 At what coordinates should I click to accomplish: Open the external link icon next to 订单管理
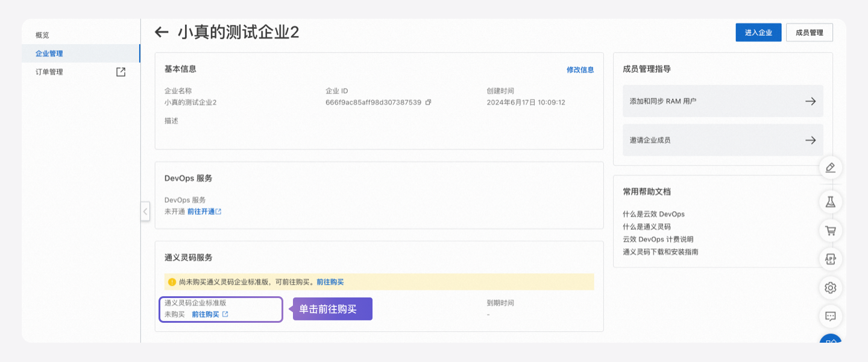click(121, 72)
